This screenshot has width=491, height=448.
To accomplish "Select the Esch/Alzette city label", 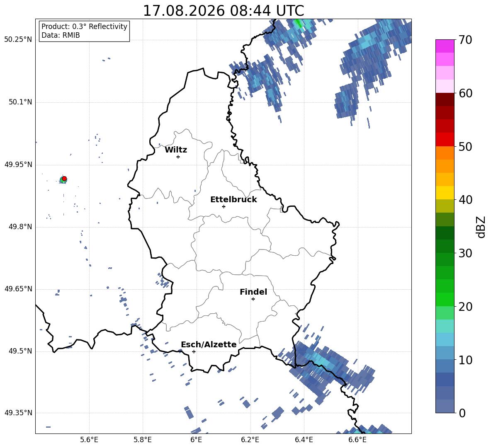I will pos(209,344).
